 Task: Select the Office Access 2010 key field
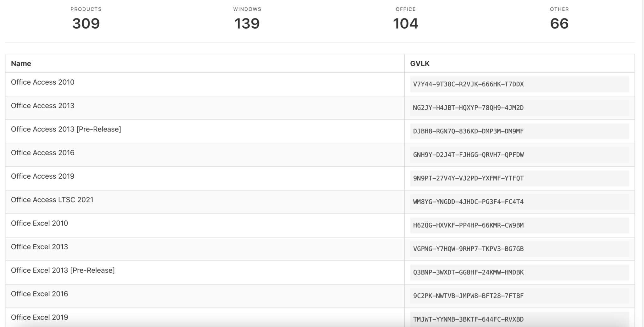[x=468, y=84]
